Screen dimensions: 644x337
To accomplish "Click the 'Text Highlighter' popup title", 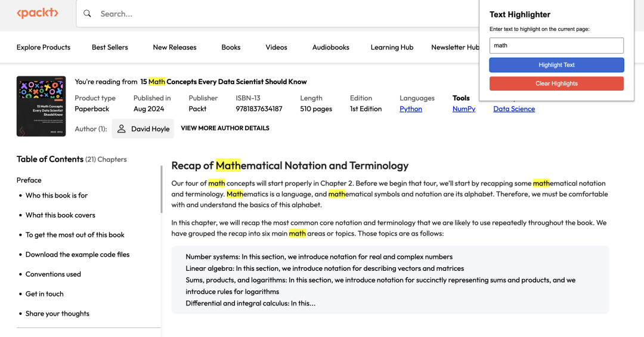I will [519, 14].
